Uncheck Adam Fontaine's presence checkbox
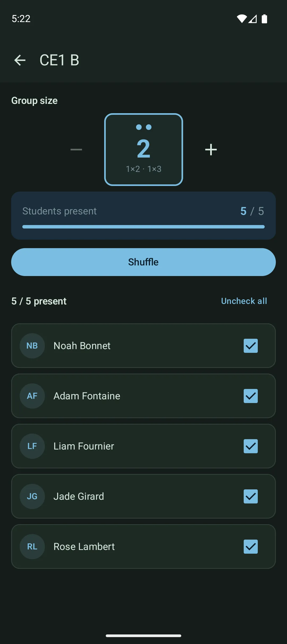287x644 pixels. 251,396
